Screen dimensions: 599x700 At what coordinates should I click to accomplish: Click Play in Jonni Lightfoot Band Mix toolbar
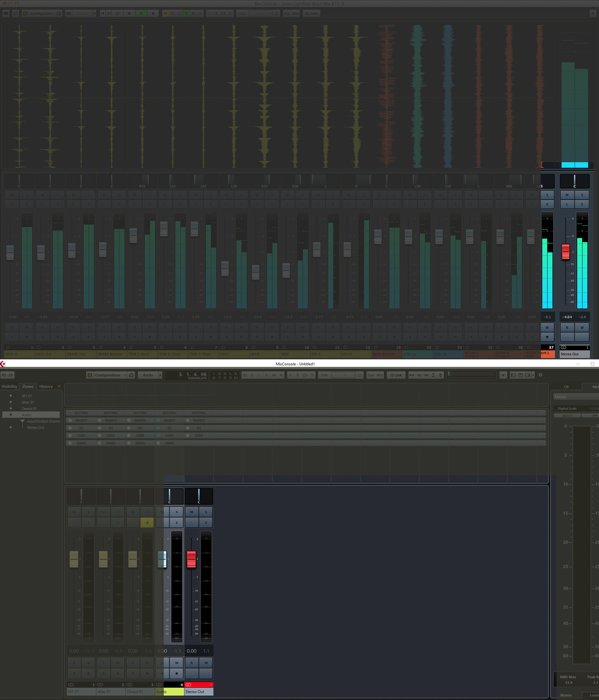click(141, 13)
